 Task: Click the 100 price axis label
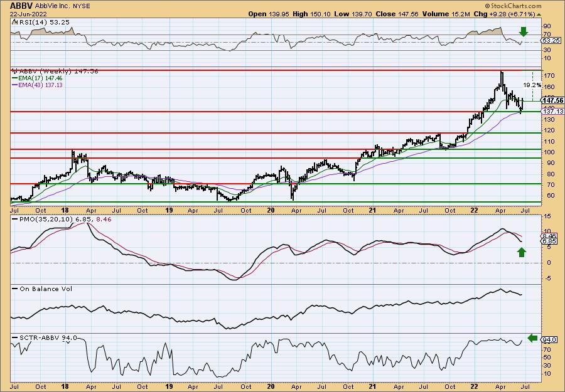pyautogui.click(x=549, y=152)
